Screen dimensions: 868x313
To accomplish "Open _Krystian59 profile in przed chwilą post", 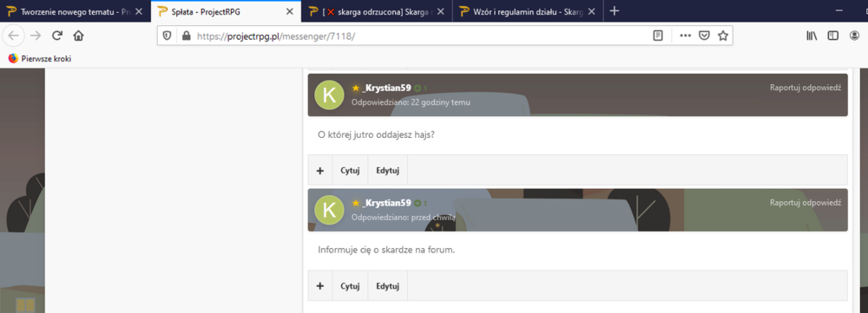I will [386, 203].
